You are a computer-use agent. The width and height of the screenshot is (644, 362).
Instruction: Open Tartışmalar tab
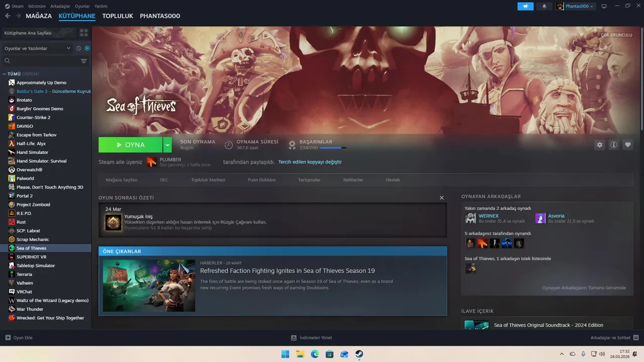309,179
